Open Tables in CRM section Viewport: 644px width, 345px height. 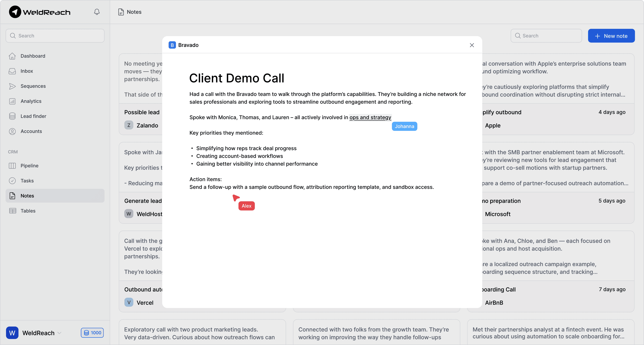coord(55,211)
